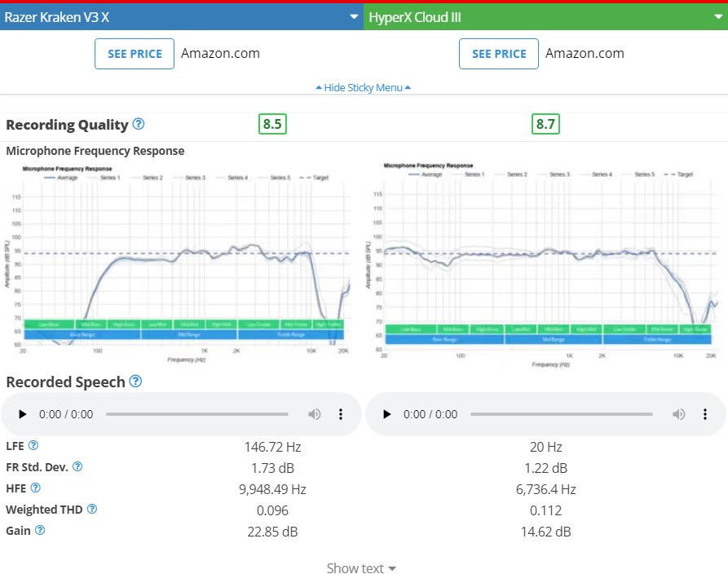Play the HyperX Cloud III recorded speech audio
Viewport: 728px width, 574px height.
click(x=386, y=414)
